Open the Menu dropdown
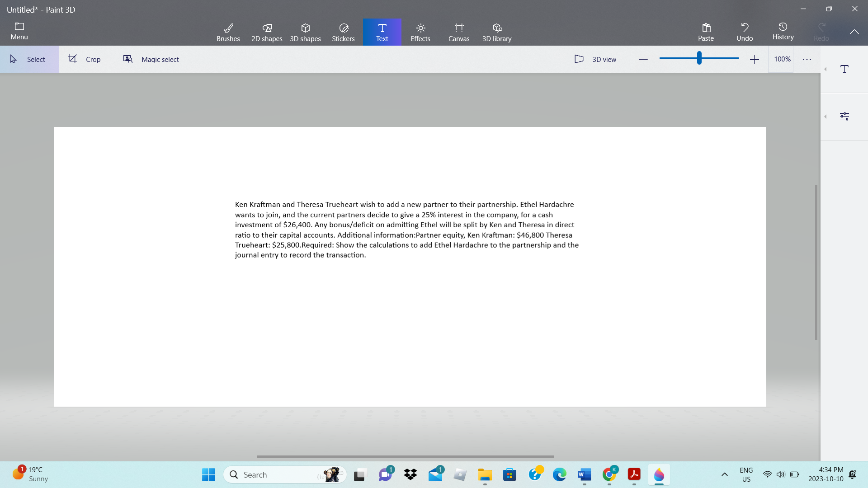Screen dimensions: 868x488 pos(19,30)
